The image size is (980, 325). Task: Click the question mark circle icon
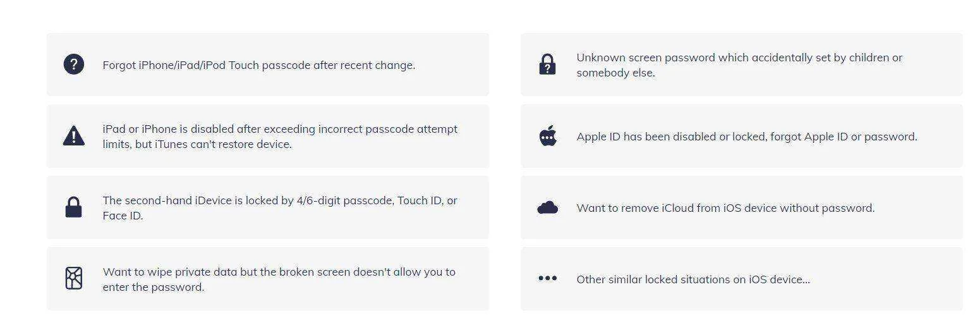click(x=73, y=64)
